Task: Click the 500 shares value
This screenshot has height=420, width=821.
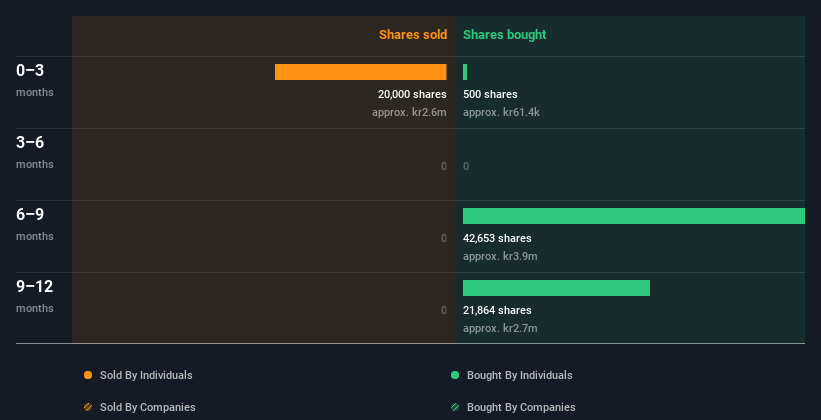Action: click(490, 94)
